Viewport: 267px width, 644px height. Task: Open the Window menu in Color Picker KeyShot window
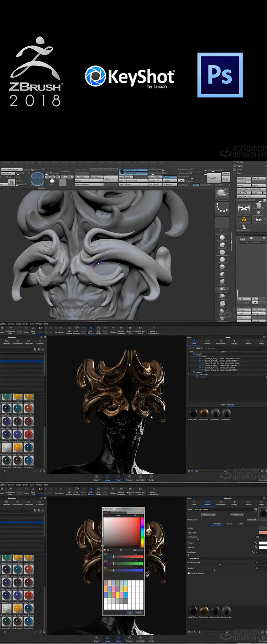tap(39, 485)
